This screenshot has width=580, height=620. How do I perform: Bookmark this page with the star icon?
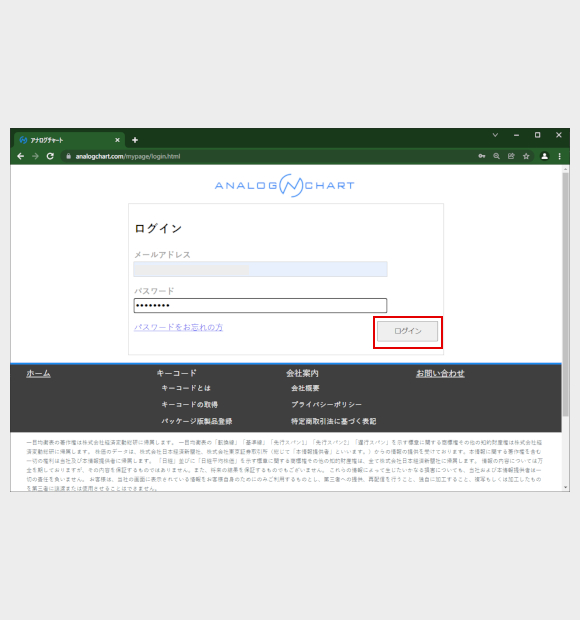(526, 156)
